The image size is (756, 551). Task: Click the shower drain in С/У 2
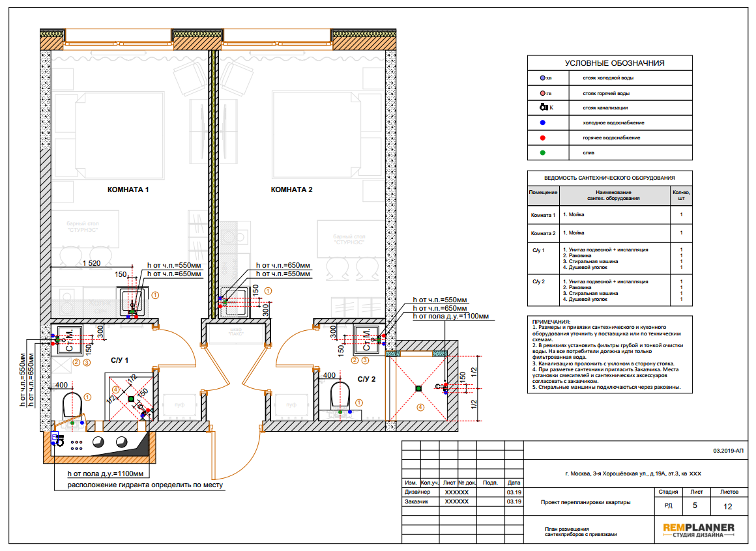pyautogui.click(x=418, y=388)
